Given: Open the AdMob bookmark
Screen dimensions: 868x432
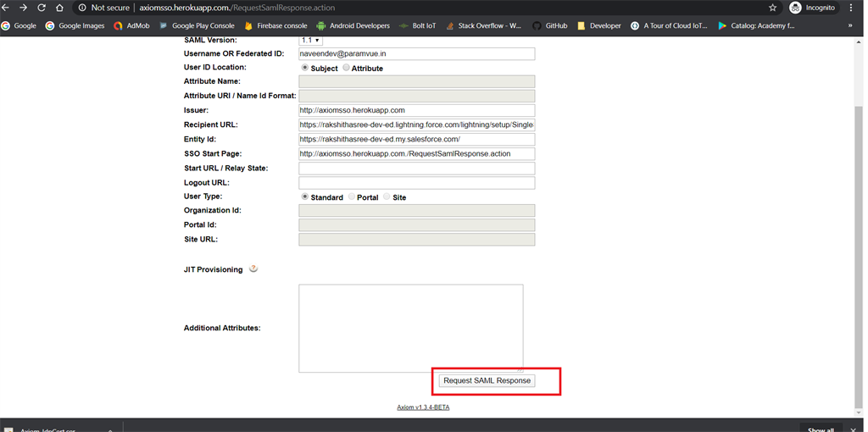Looking at the screenshot, I should pyautogui.click(x=131, y=25).
